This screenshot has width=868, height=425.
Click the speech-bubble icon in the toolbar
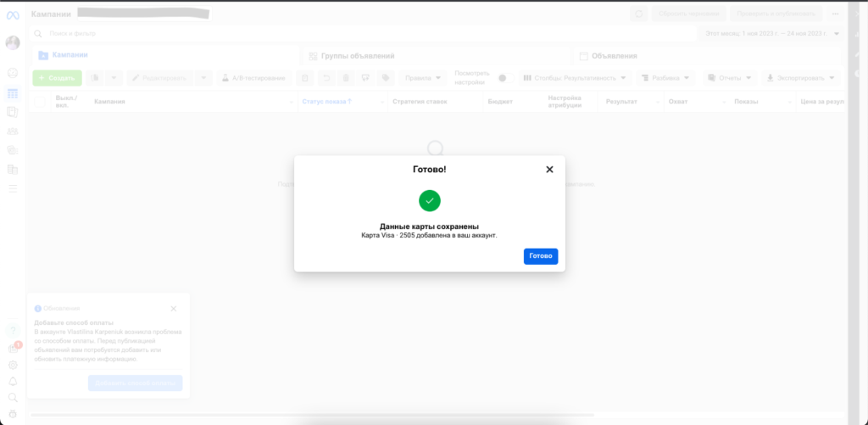click(365, 78)
